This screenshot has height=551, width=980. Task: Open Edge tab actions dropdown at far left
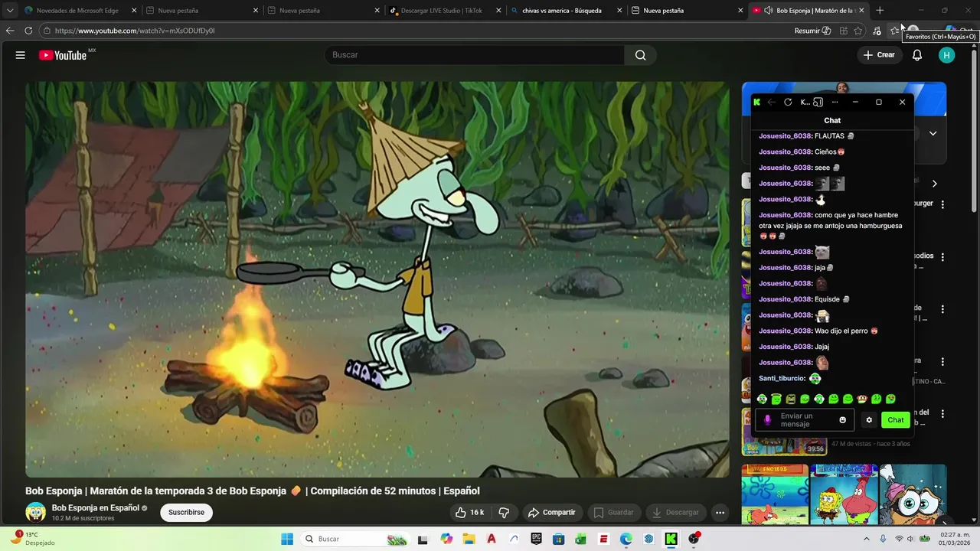click(x=10, y=11)
